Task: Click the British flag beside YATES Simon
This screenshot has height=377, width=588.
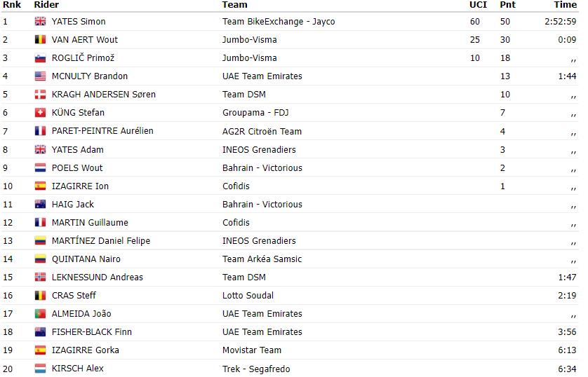Action: tap(40, 21)
